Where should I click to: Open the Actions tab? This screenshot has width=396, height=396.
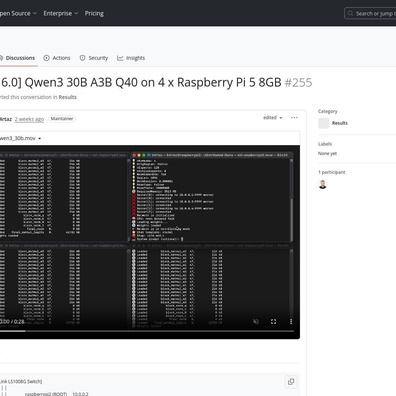pyautogui.click(x=57, y=58)
